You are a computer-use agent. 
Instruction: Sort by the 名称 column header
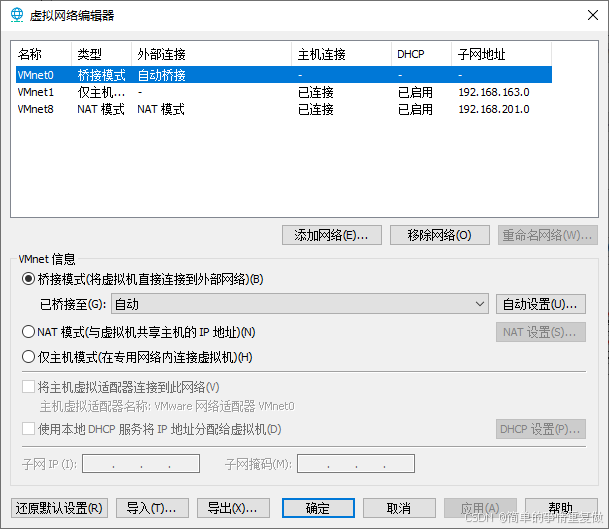(43, 54)
